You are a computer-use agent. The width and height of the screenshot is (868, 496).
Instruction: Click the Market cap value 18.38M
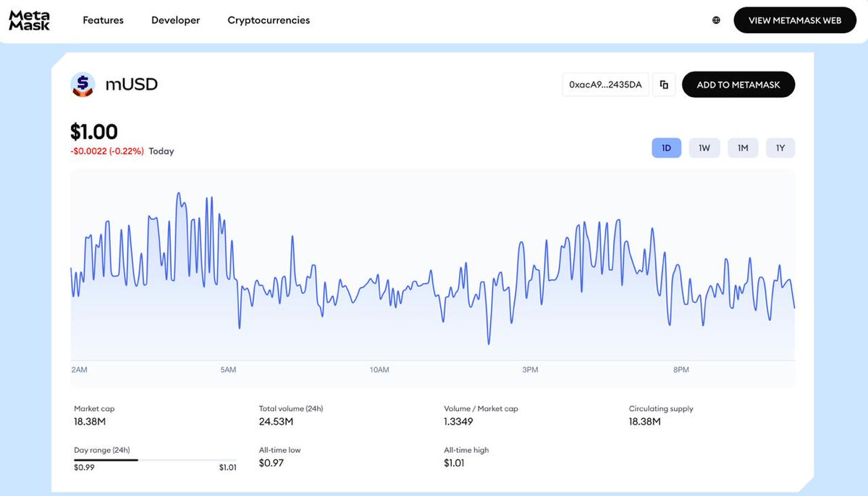click(90, 421)
